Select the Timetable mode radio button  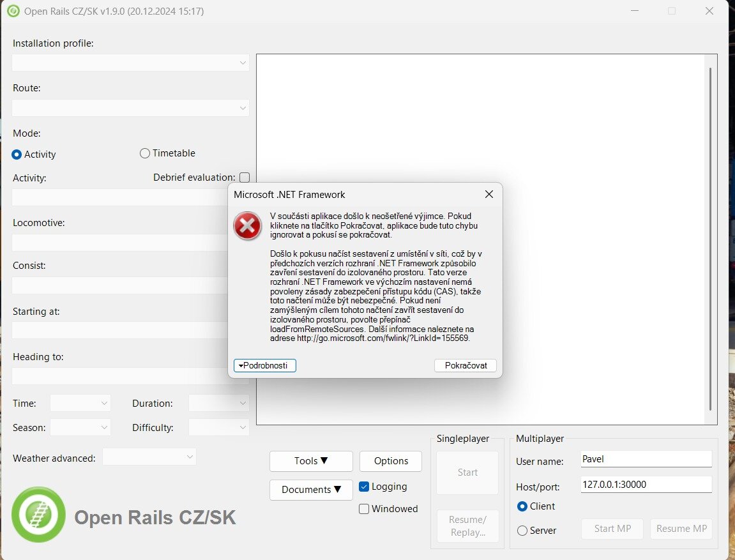tap(145, 153)
